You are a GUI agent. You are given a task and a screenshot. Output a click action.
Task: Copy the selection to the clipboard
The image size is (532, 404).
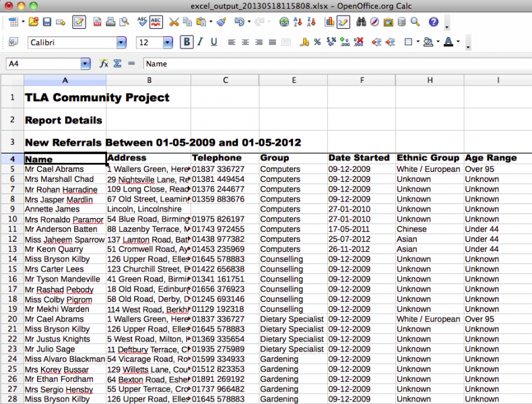pos(187,22)
